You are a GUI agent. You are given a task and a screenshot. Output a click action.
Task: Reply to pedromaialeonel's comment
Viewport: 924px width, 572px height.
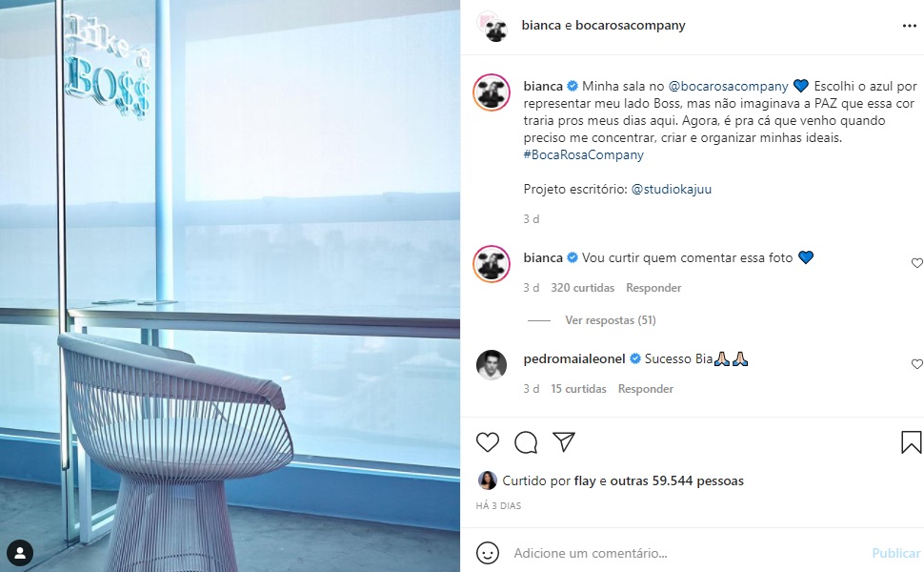click(645, 389)
